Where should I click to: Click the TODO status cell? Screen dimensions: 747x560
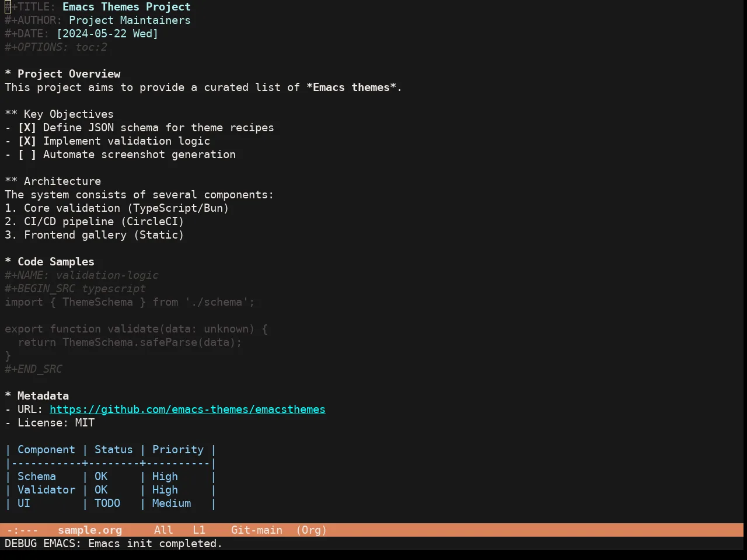click(x=107, y=503)
